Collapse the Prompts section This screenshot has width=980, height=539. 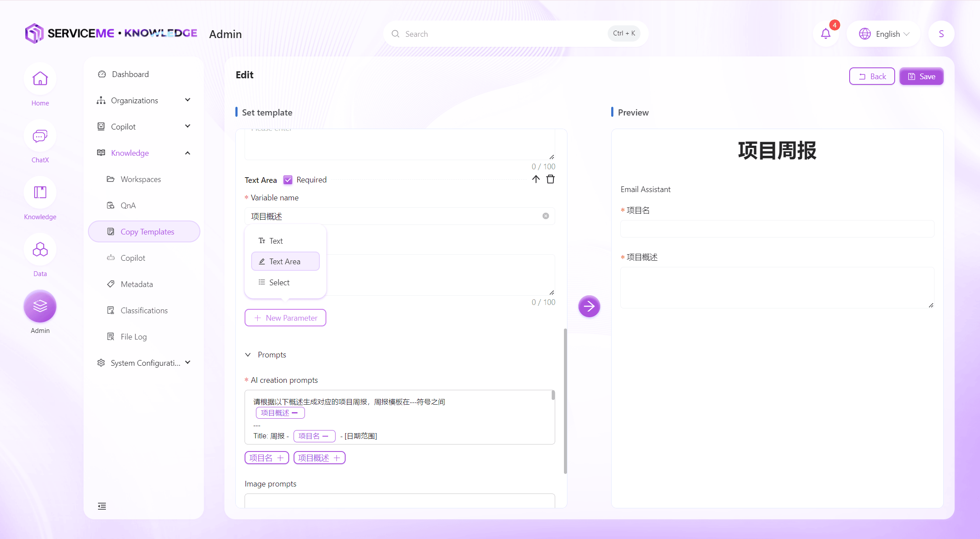tap(248, 355)
